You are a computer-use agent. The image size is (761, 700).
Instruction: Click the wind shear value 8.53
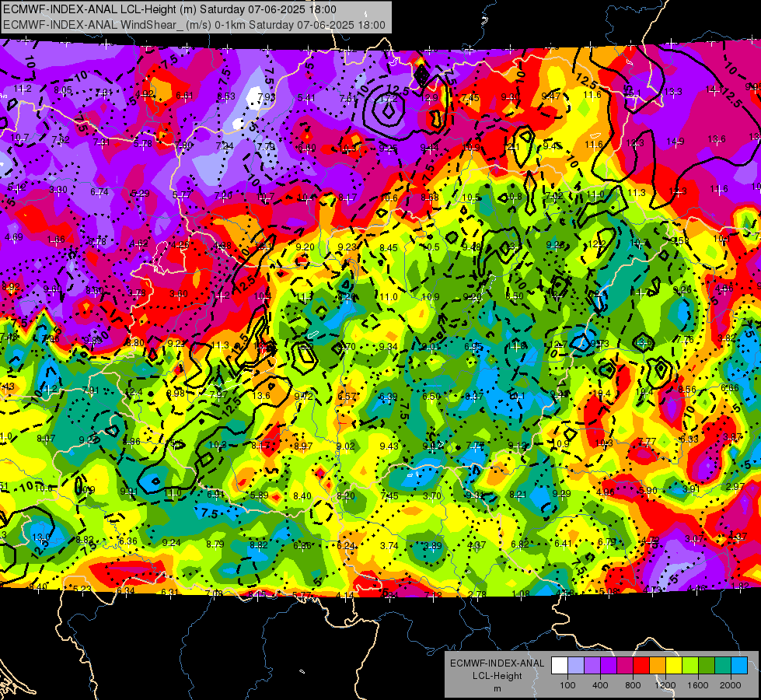226,96
